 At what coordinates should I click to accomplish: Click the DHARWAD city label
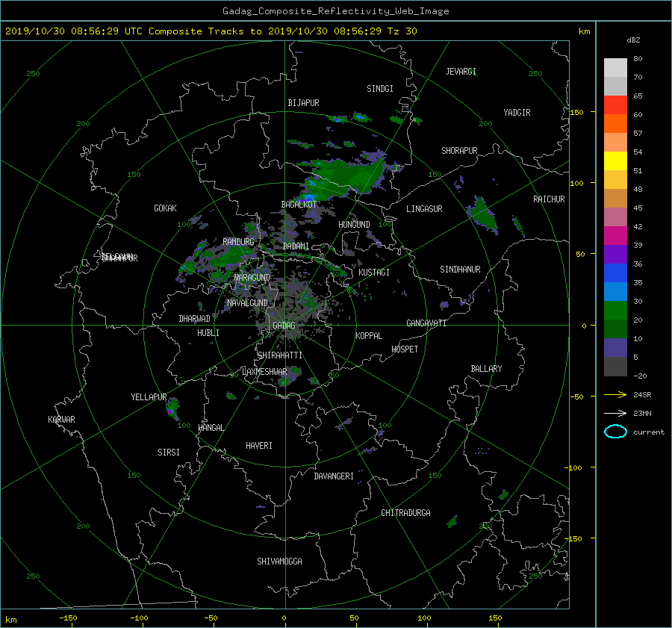195,319
